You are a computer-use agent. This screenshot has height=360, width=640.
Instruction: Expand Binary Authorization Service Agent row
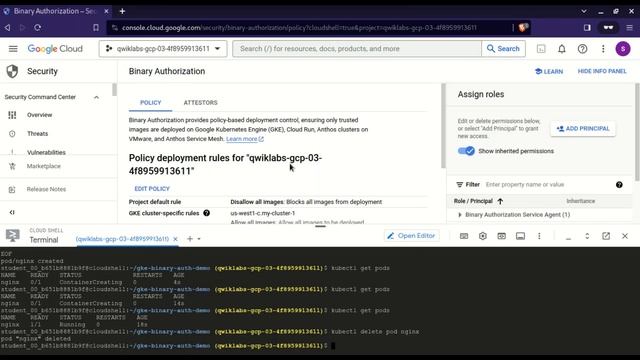[x=460, y=215]
